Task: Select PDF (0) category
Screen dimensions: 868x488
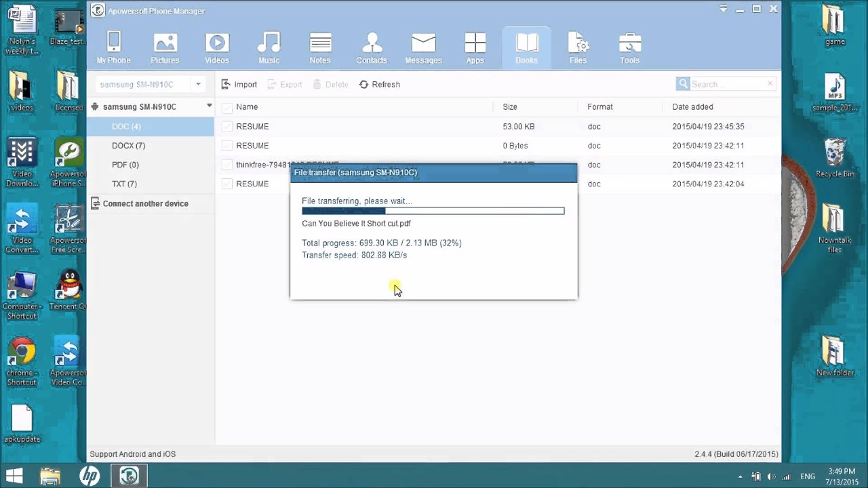Action: point(151,165)
